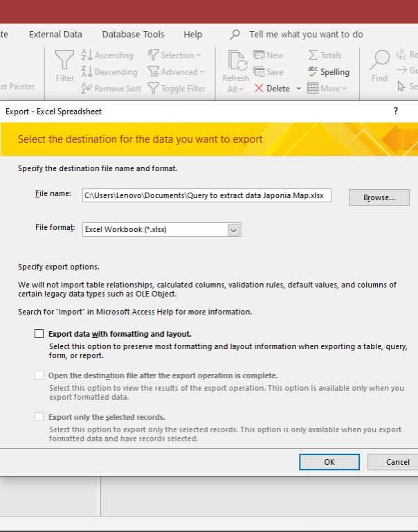
Task: Check Export only the selected records
Action: click(39, 416)
